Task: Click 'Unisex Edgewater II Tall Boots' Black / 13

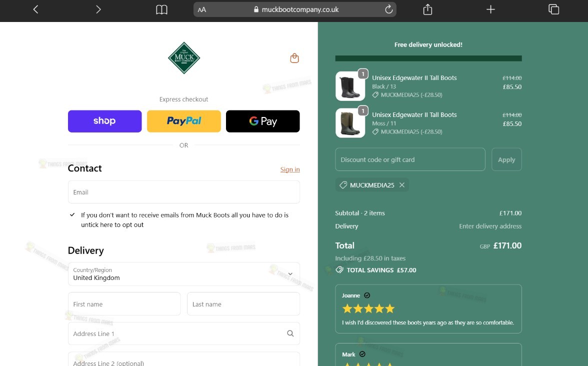Action: pos(414,77)
